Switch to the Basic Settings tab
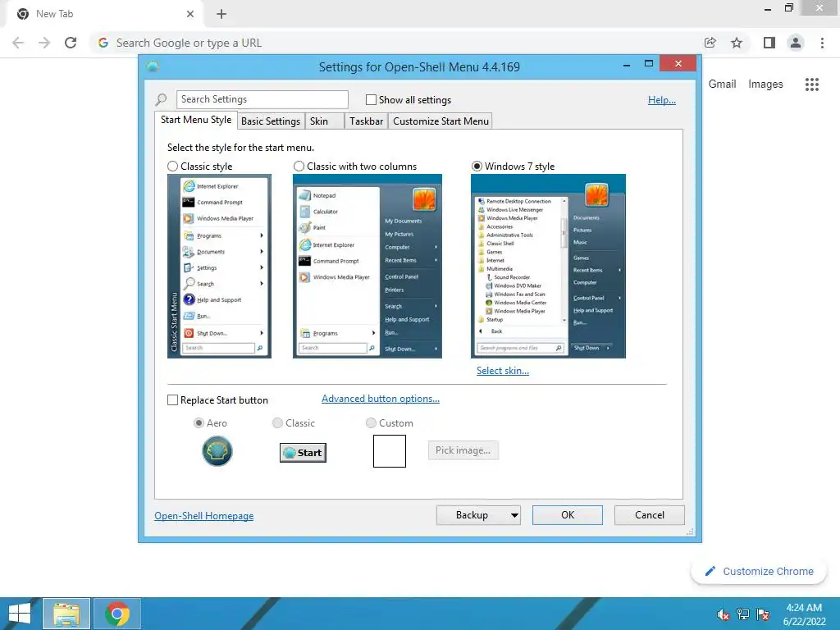The height and width of the screenshot is (630, 840). coord(271,121)
